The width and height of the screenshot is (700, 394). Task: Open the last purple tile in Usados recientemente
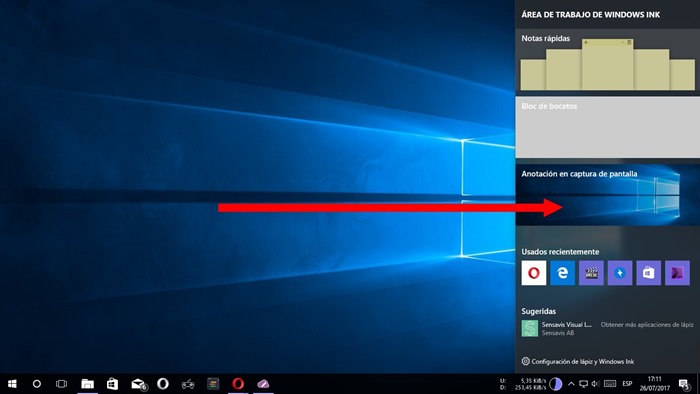click(x=677, y=273)
